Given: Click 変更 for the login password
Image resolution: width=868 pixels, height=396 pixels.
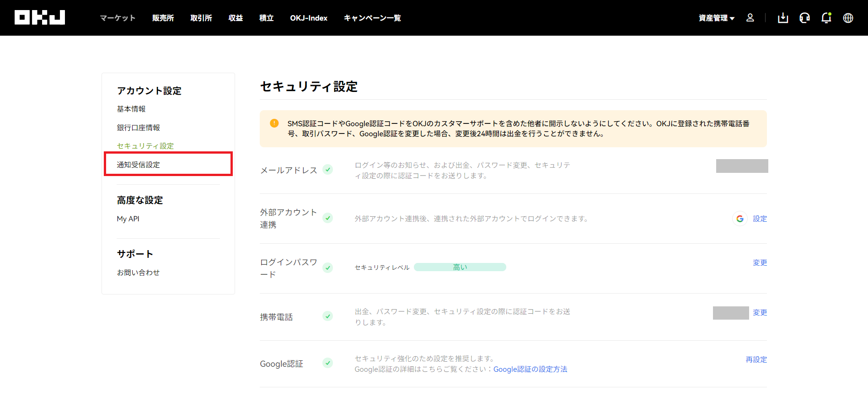Looking at the screenshot, I should coord(760,262).
